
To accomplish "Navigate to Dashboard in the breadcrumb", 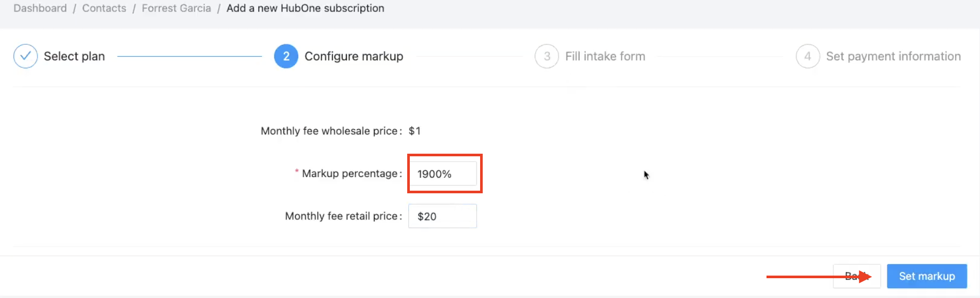I will 40,8.
